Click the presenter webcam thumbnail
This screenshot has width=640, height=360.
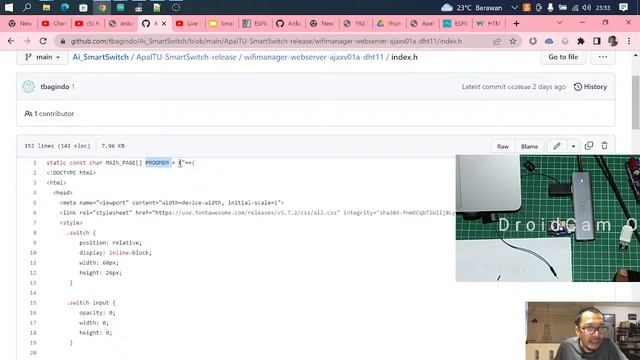point(582,331)
